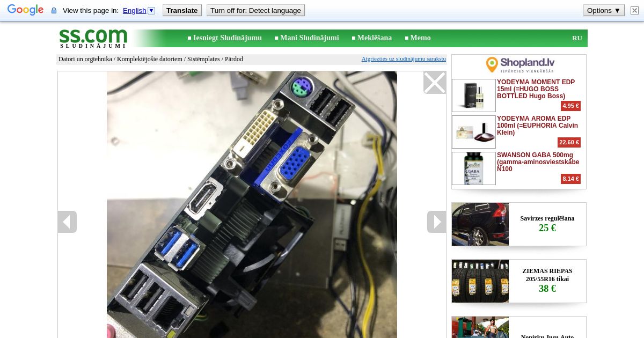Screen dimensions: 644x338
Task: Open SWANSON GABA 500mg product thumbnail
Action: pos(474,168)
